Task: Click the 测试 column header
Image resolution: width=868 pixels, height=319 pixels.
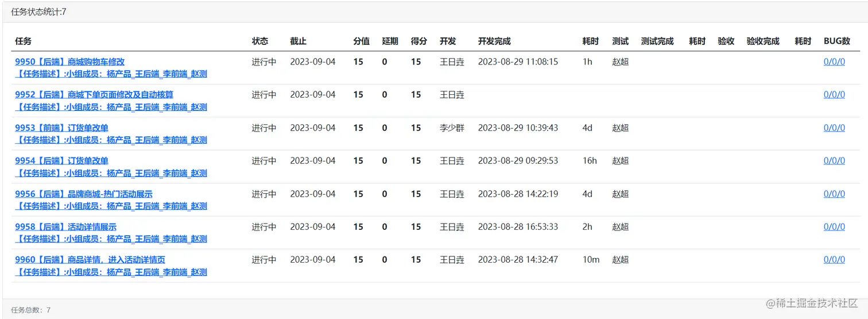Action: 621,41
